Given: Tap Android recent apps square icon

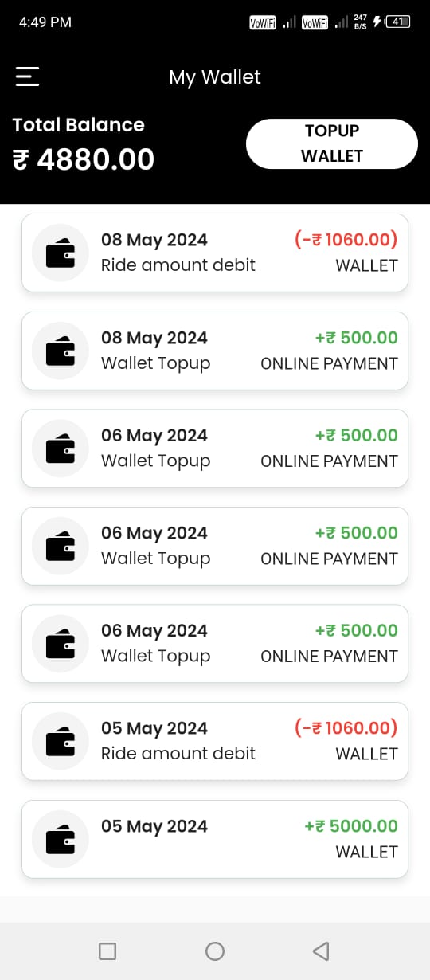Looking at the screenshot, I should click(x=107, y=951).
